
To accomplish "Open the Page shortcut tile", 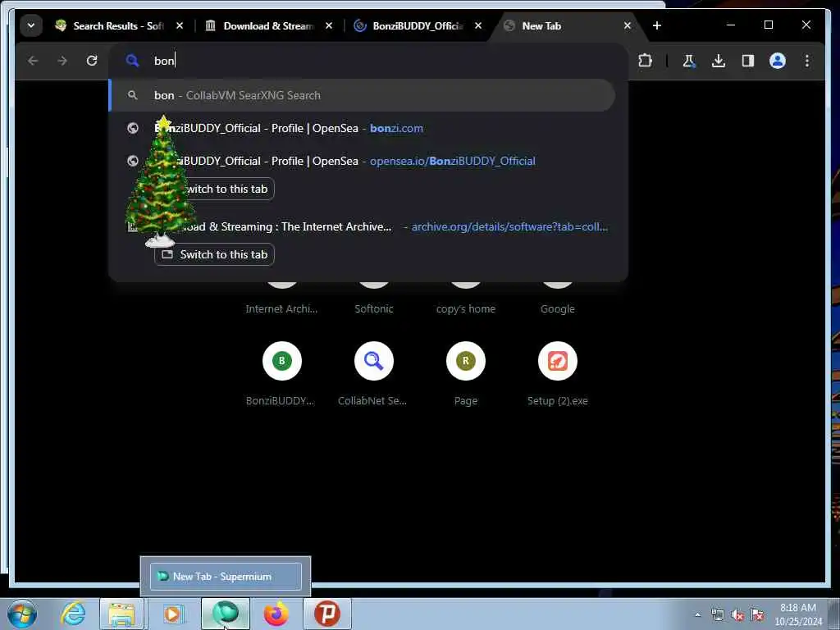I will click(x=466, y=373).
